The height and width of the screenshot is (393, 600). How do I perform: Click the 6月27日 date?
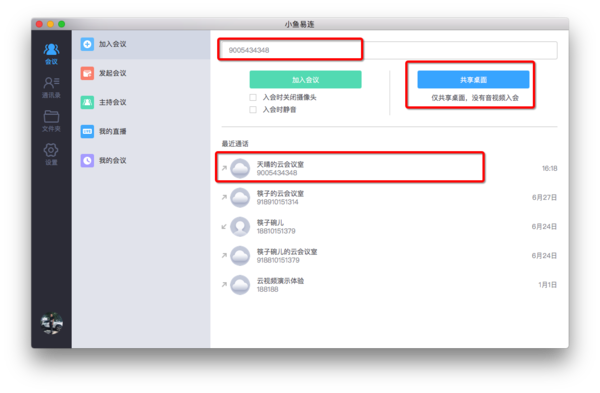coord(544,197)
